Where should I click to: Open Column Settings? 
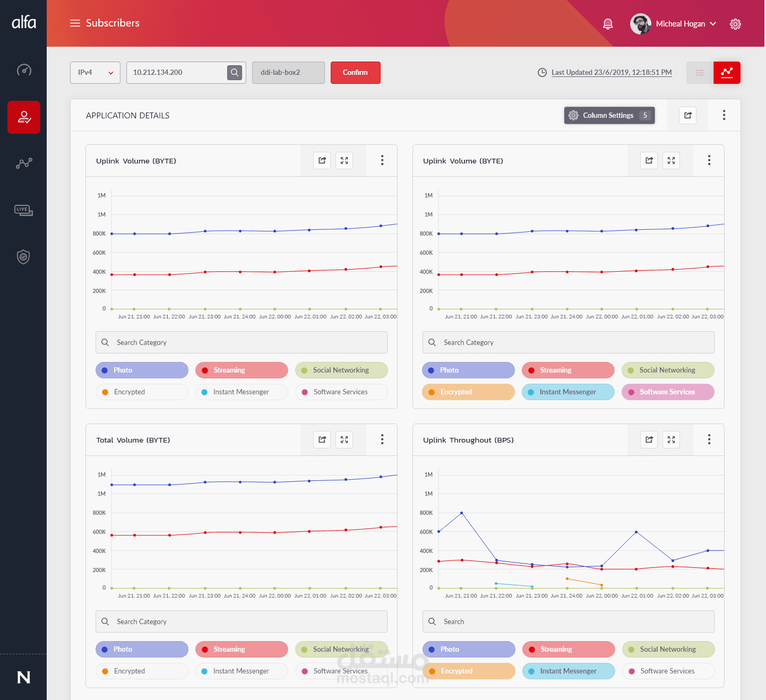point(609,115)
